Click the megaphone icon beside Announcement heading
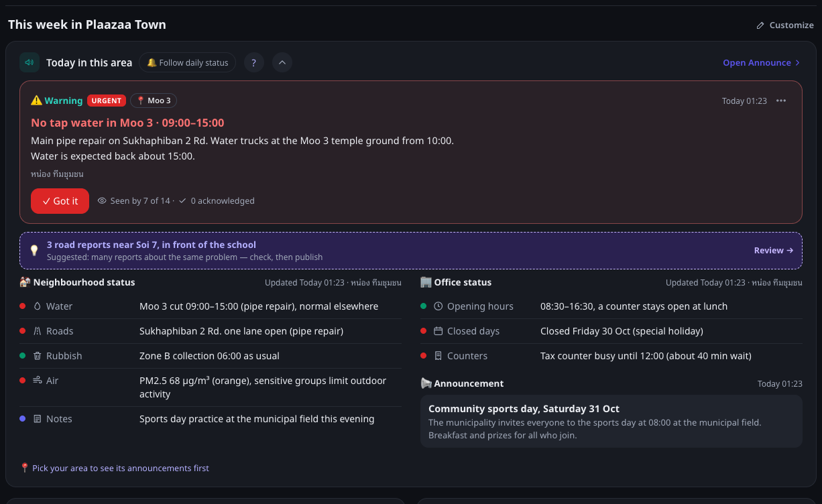822x504 pixels. [426, 383]
